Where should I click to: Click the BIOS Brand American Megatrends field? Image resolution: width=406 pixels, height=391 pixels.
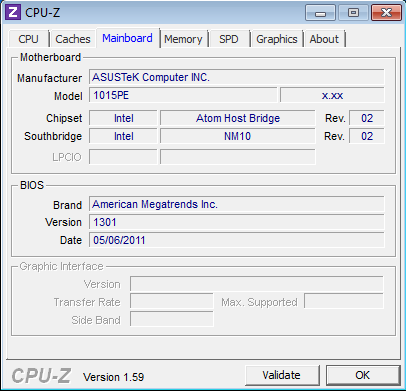(237, 204)
